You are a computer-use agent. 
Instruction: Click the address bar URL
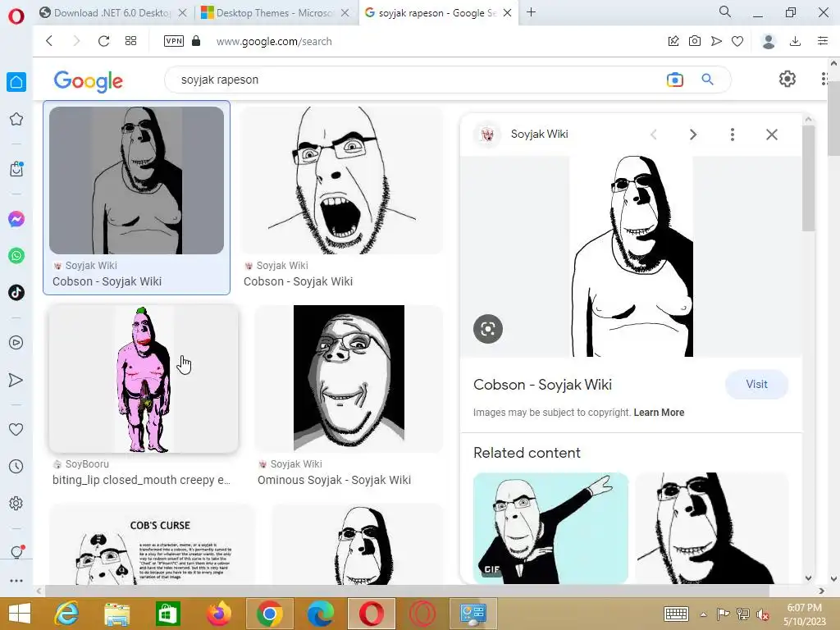click(274, 41)
